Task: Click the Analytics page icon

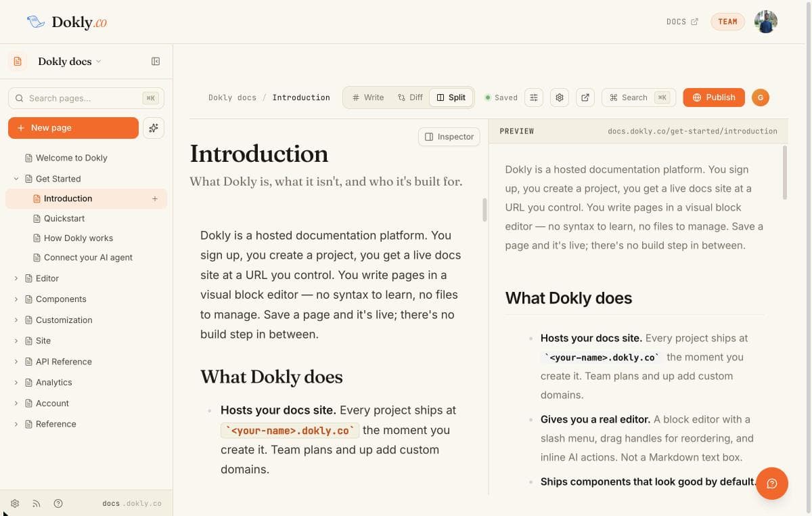Action: tap(28, 383)
